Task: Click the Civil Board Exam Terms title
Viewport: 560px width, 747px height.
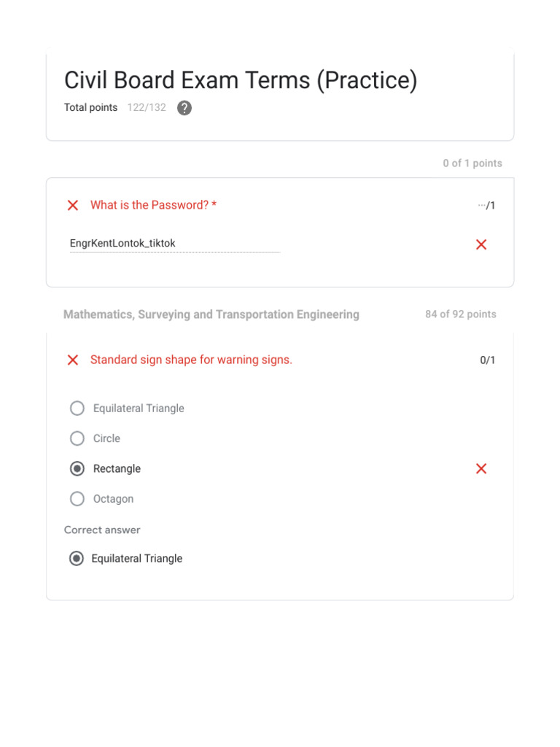Action: tap(241, 80)
